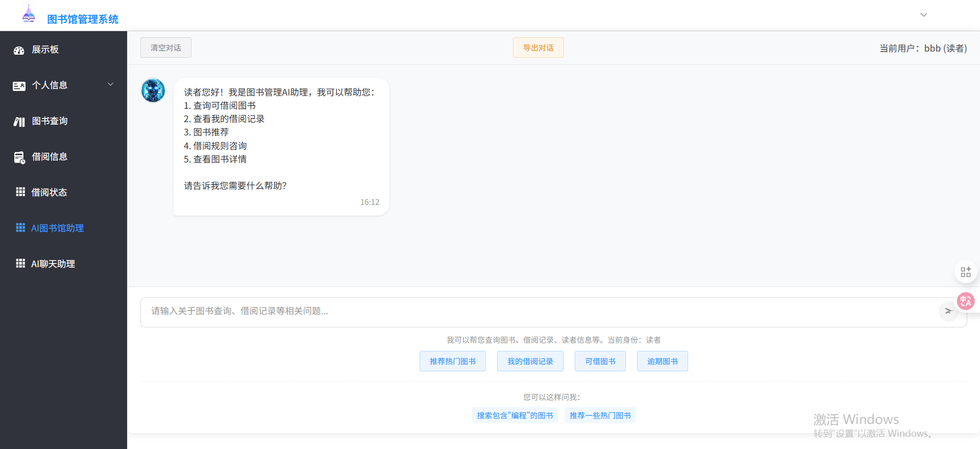980x449 pixels.
Task: Click the 逾期图书 quick button
Action: (663, 361)
